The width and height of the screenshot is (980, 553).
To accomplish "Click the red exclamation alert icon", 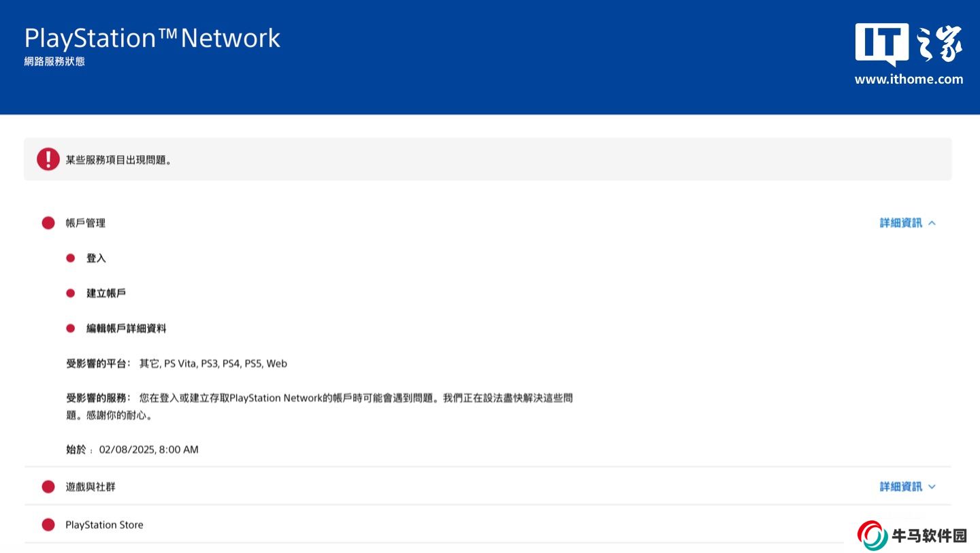I will pyautogui.click(x=48, y=160).
